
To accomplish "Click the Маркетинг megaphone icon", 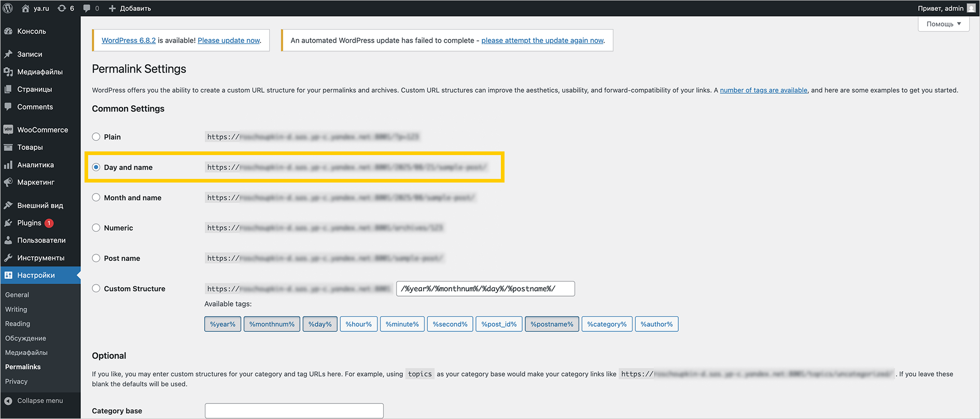I will [x=8, y=183].
